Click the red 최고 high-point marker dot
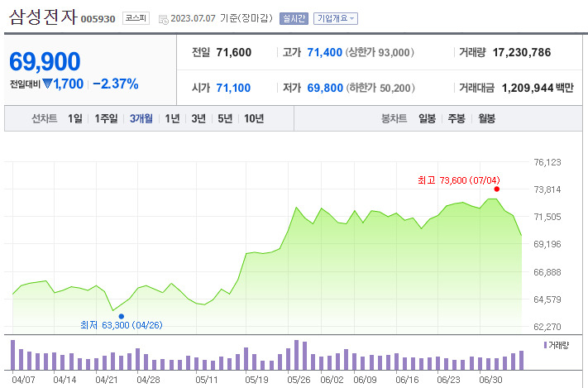The image size is (588, 388). [496, 189]
